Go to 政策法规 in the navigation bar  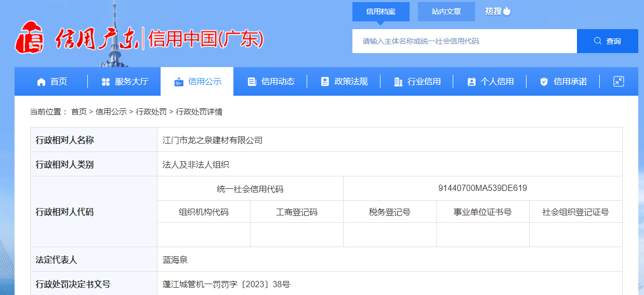pos(344,82)
